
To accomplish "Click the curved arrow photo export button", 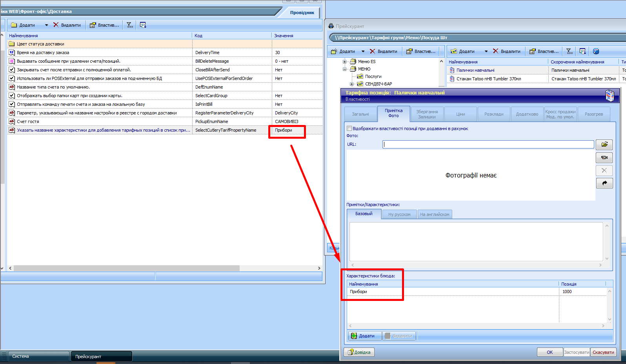I will pos(604,183).
